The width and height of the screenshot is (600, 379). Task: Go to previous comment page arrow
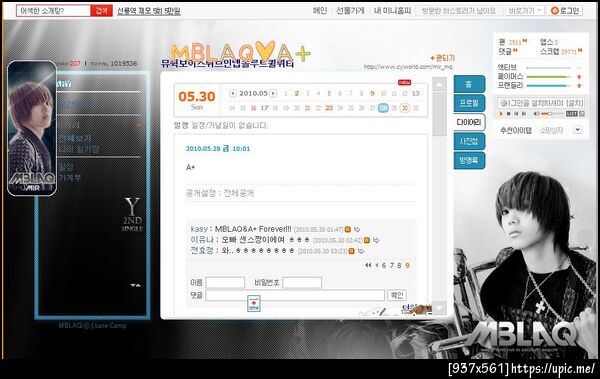(377, 265)
